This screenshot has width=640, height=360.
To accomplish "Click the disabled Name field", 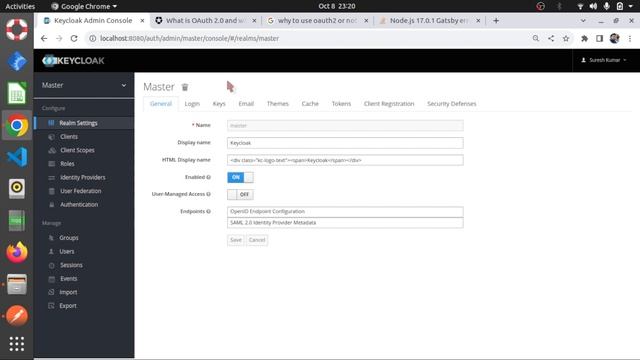I will click(345, 125).
